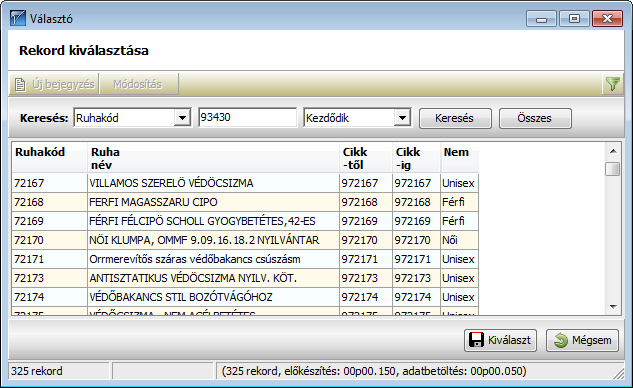The image size is (633, 388).
Task: Click Unisex cell in row 72173
Action: tap(458, 278)
